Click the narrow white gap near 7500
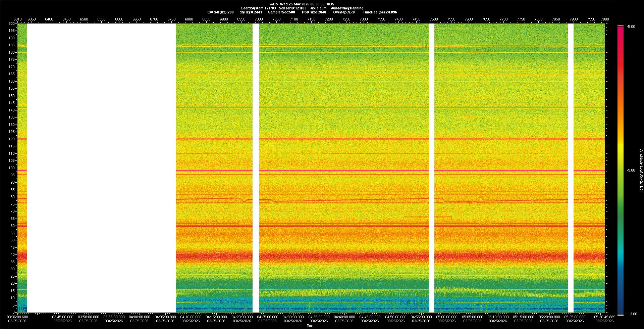The height and width of the screenshot is (329, 644). click(432, 168)
